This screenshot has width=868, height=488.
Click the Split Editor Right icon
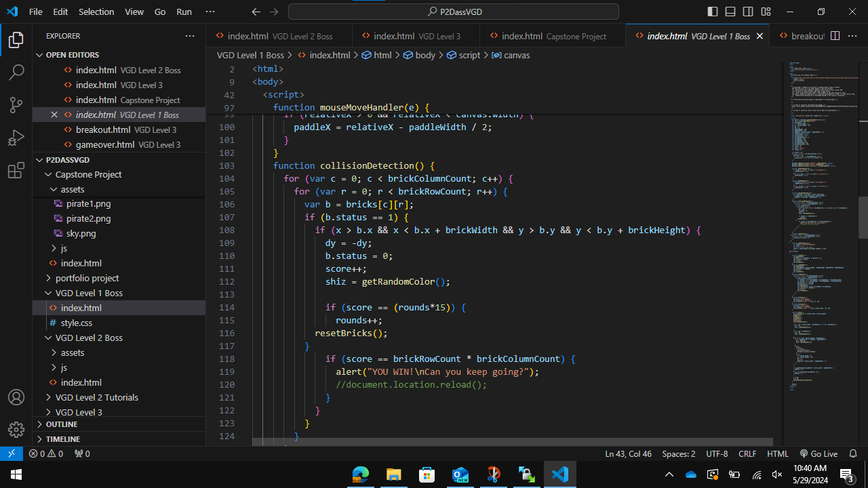point(835,36)
